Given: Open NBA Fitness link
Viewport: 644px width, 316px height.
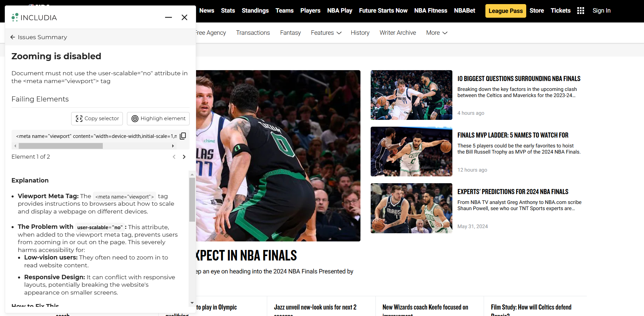Looking at the screenshot, I should (x=431, y=11).
